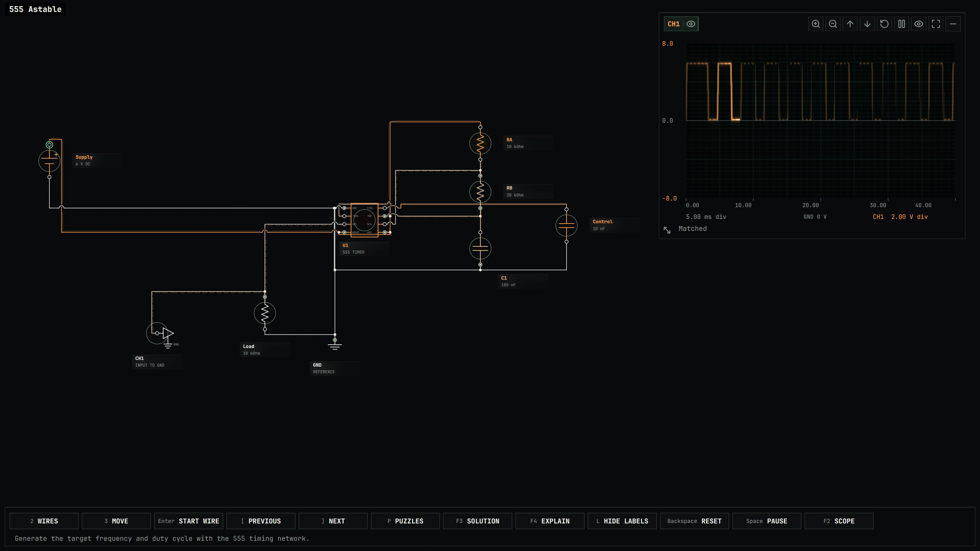The height and width of the screenshot is (551, 980).
Task: Click the RB 20 kOhm label
Action: (x=529, y=191)
